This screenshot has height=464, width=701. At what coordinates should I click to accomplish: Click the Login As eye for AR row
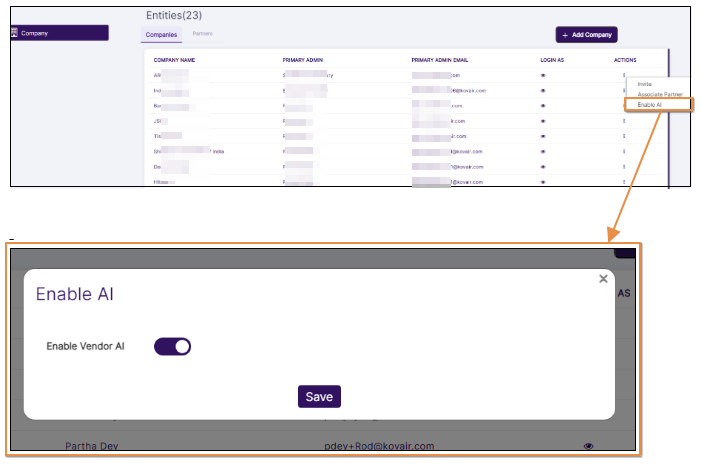point(543,75)
